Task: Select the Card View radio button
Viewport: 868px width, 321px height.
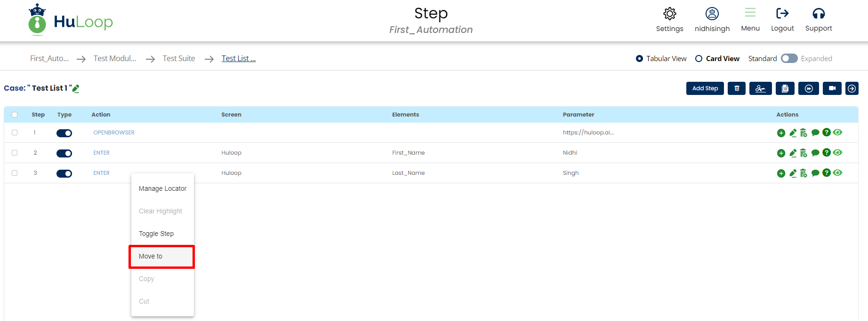Action: click(x=699, y=59)
